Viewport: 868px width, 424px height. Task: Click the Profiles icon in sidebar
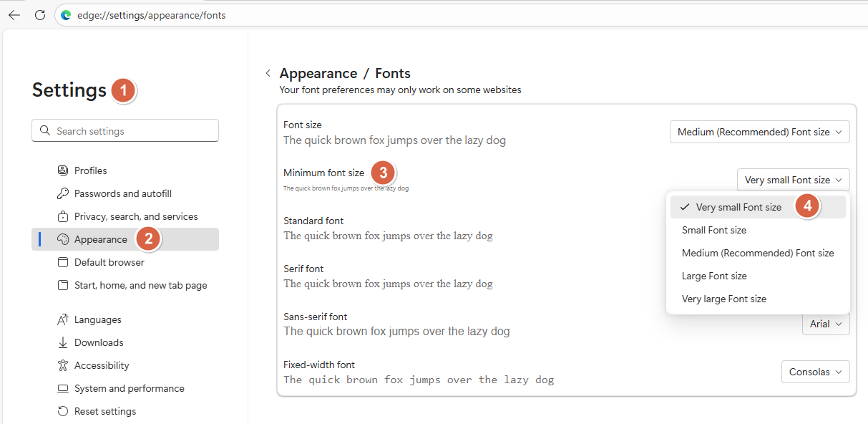[x=62, y=170]
